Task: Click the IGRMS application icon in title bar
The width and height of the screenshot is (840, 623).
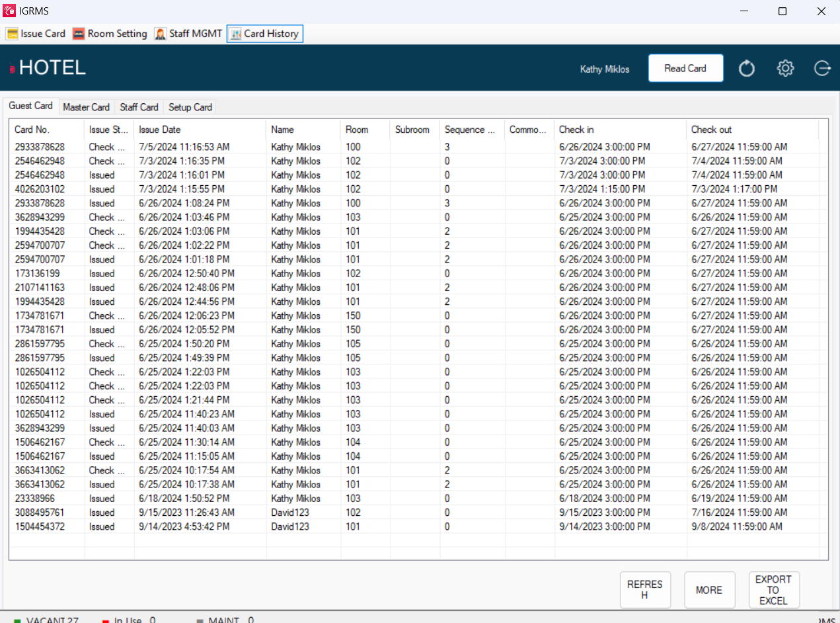Action: [9, 11]
